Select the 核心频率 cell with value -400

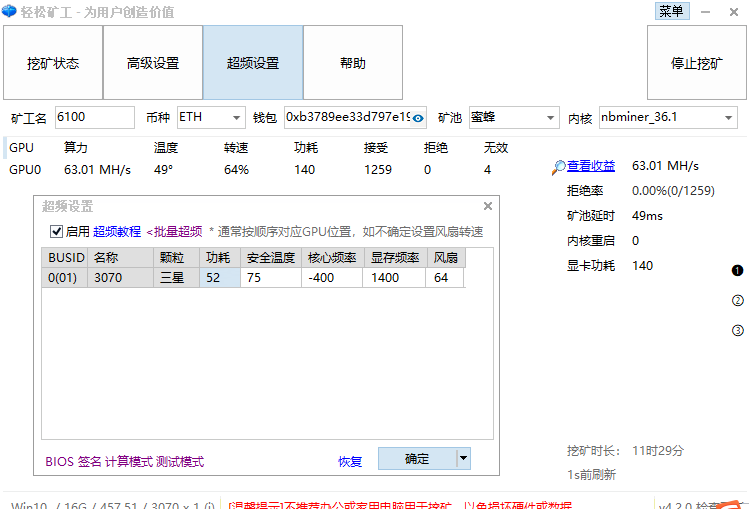click(x=332, y=277)
